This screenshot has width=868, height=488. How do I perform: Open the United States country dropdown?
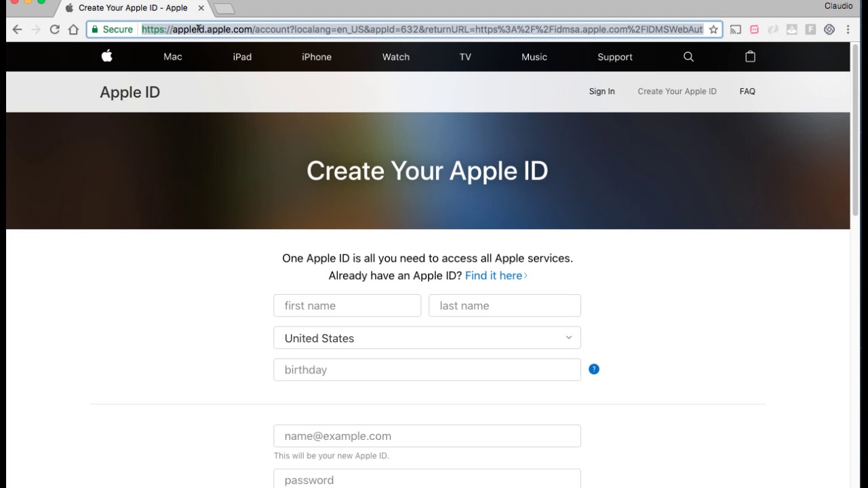pos(427,338)
